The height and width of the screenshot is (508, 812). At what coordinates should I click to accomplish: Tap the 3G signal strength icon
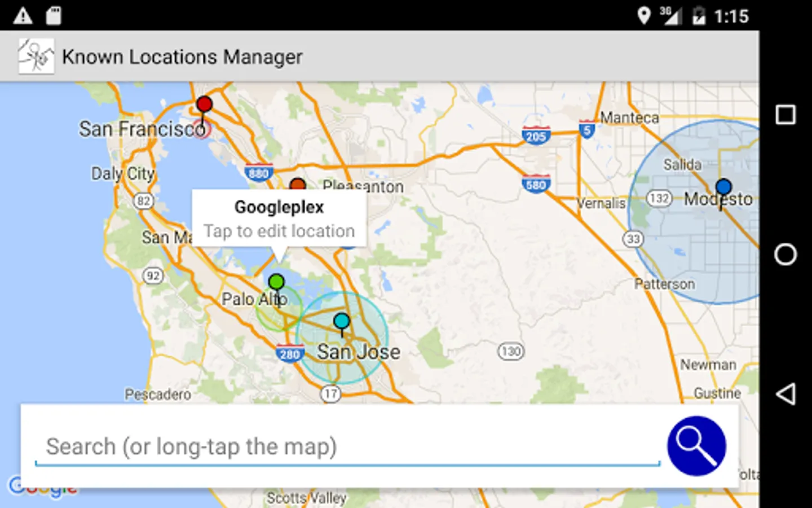(670, 15)
